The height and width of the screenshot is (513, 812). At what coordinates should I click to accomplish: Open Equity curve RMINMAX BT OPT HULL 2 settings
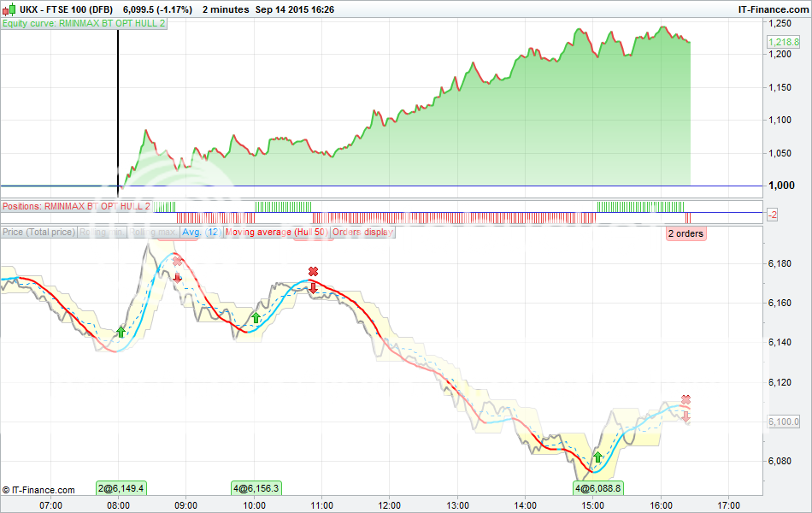pos(84,24)
